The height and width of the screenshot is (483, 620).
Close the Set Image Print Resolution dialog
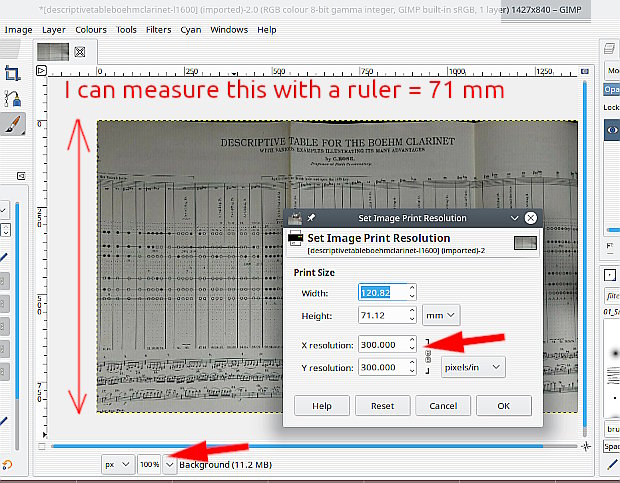[x=531, y=218]
